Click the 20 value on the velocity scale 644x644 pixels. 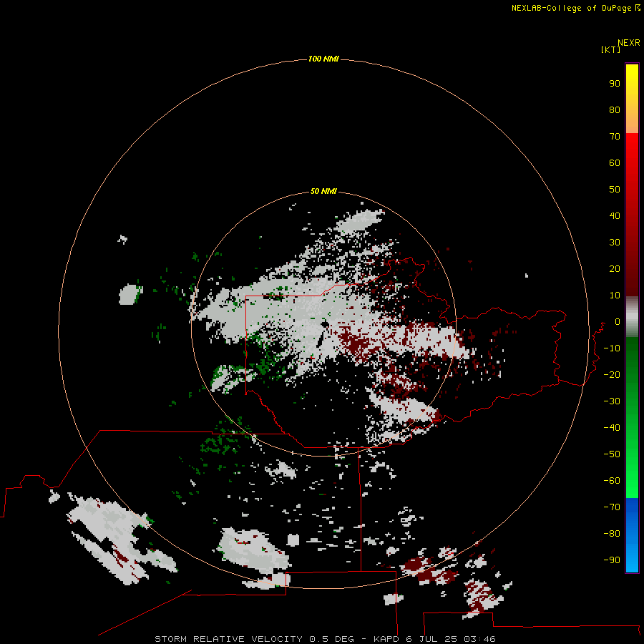click(x=615, y=268)
